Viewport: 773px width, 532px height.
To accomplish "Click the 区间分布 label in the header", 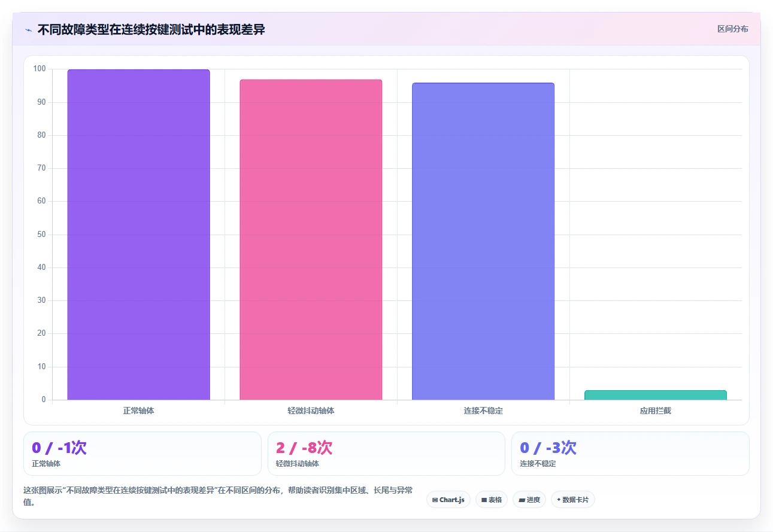I will (732, 29).
